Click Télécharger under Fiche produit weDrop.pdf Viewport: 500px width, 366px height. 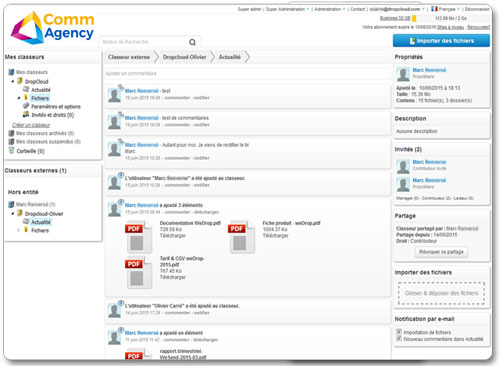click(275, 236)
